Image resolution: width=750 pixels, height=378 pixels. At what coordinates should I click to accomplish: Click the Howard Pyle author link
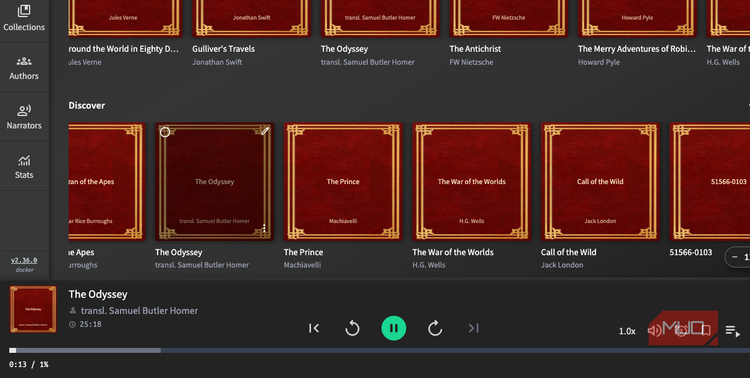click(x=599, y=62)
